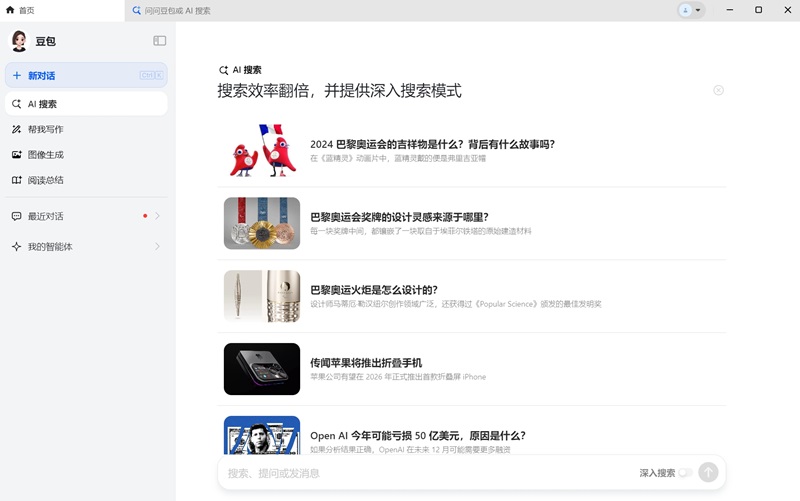Open 阅读总结 reading summary
Viewport: 800px width, 501px height.
(86, 180)
